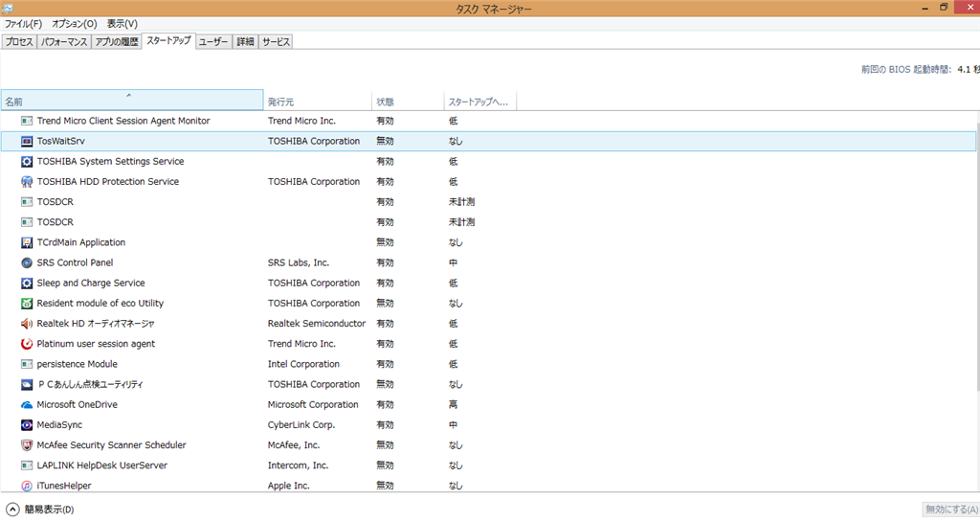Select the Platinum user session agent name
This screenshot has width=980, height=522.
tap(96, 344)
